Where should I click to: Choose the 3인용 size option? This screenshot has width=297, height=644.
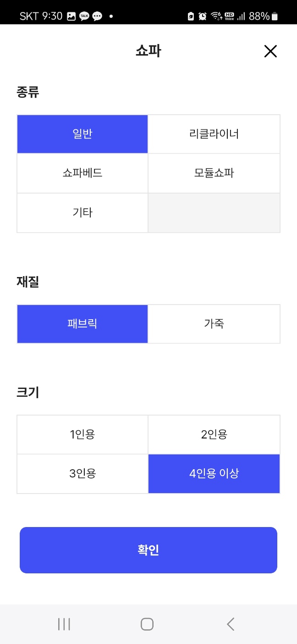(x=82, y=473)
